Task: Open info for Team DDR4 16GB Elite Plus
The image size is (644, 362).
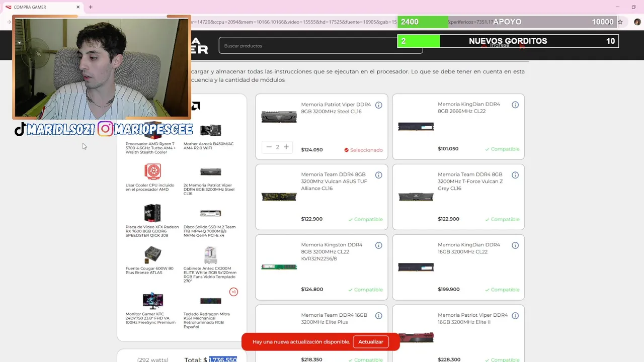Action: (379, 316)
